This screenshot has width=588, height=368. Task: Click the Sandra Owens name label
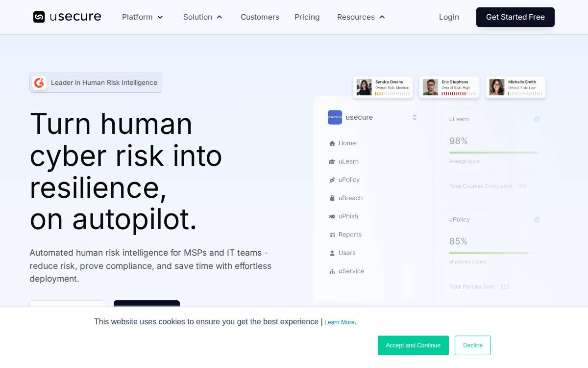coord(389,82)
